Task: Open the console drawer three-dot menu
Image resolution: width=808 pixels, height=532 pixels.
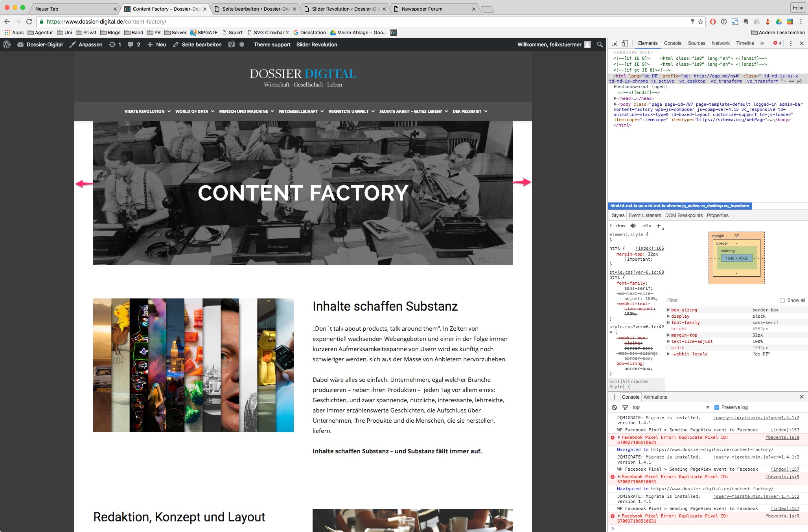Action: tap(615, 397)
